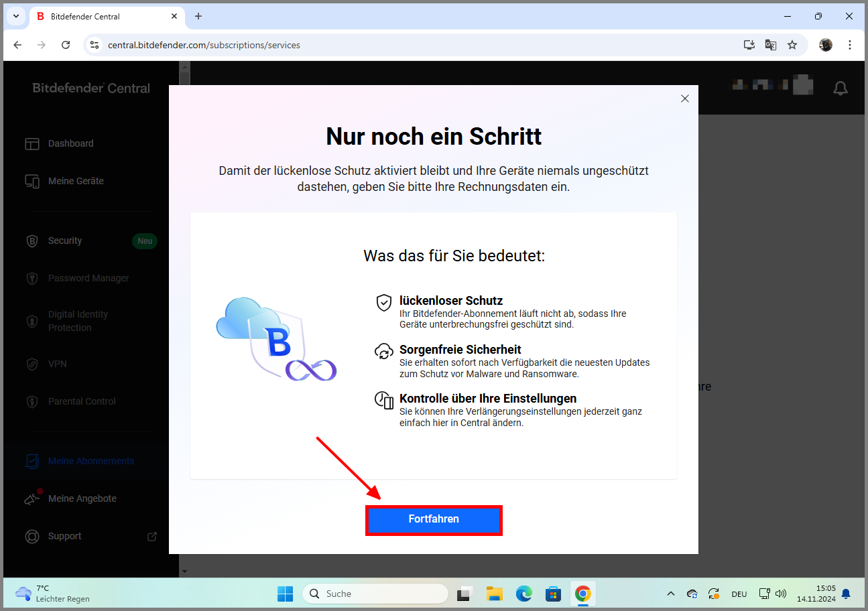Open Microsoft Edge from the taskbar
The width and height of the screenshot is (868, 611).
[524, 594]
